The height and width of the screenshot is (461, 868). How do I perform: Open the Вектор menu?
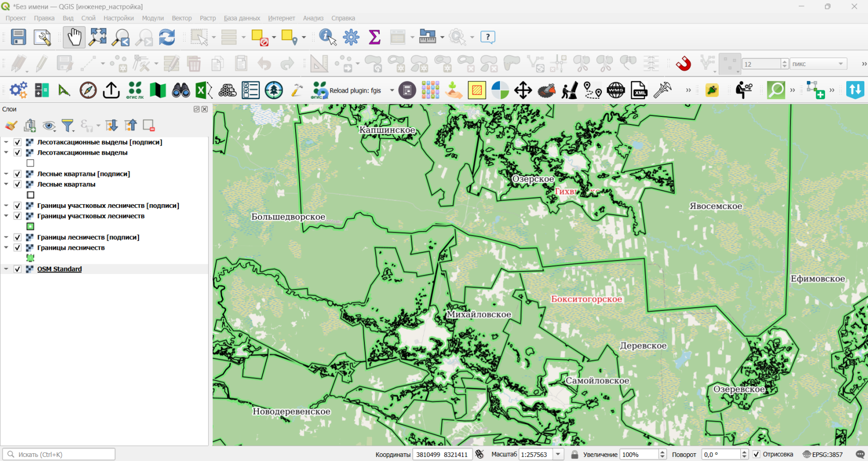(181, 18)
